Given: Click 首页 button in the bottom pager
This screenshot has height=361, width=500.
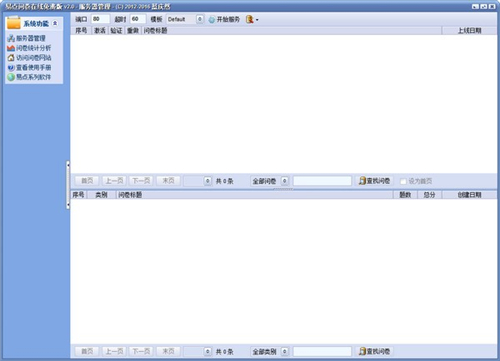Looking at the screenshot, I should pos(87,351).
